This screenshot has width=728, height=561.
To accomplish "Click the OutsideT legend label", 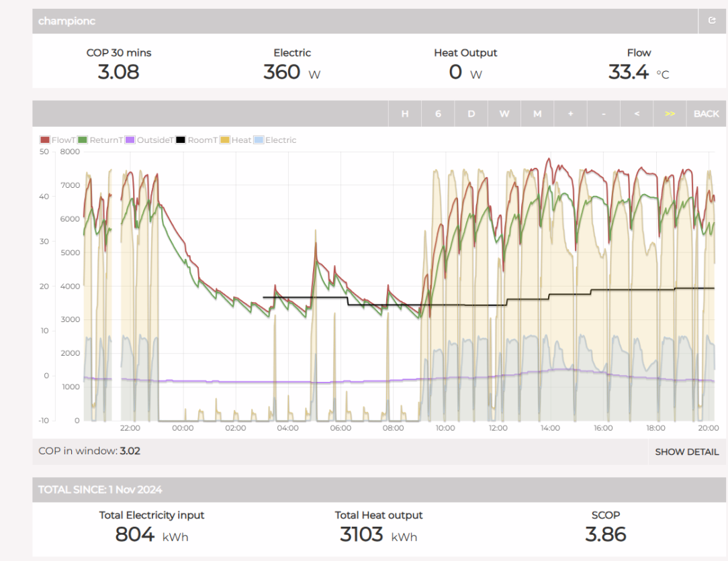I will click(x=155, y=140).
